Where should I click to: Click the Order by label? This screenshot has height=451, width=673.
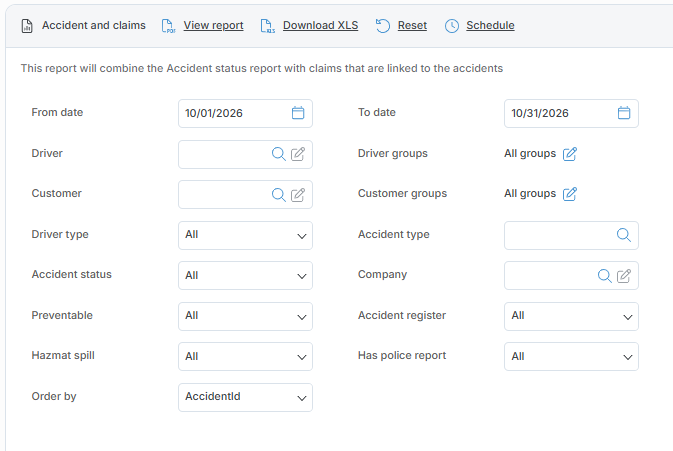click(54, 396)
